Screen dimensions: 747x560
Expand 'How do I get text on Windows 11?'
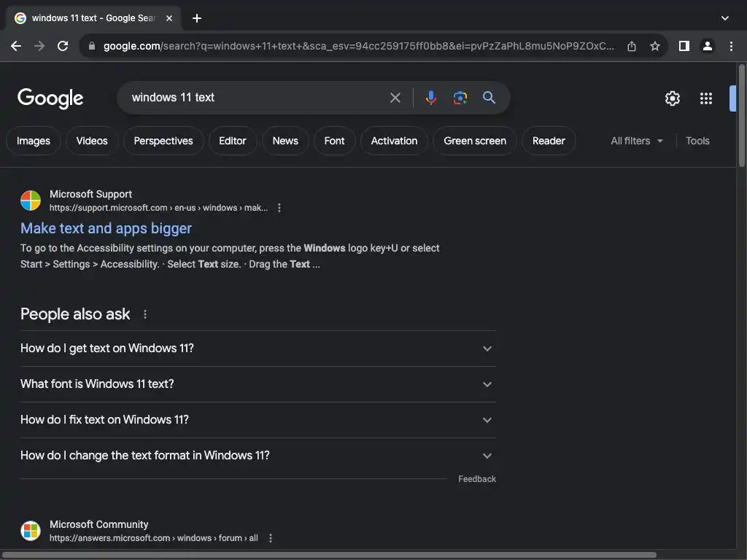[x=258, y=349]
